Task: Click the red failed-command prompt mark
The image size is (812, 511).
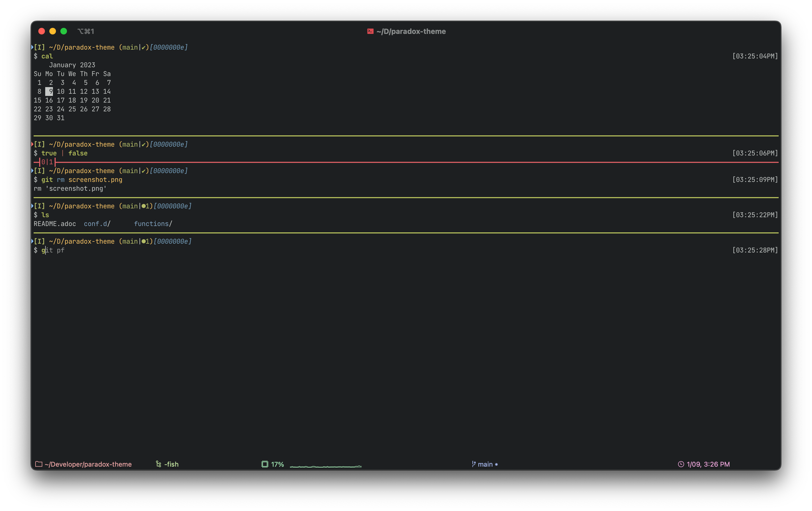Action: pyautogui.click(x=32, y=144)
